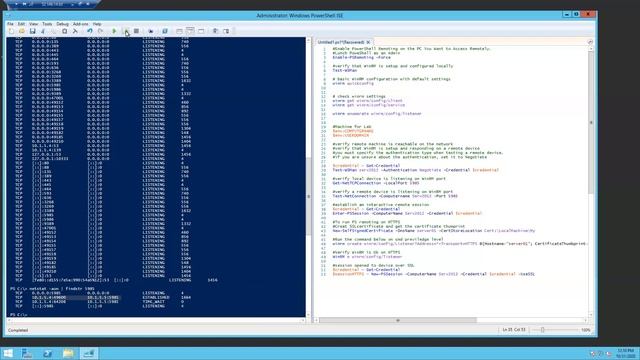Click the Redo arrow icon in the toolbar
This screenshot has width=640, height=360.
click(x=100, y=31)
